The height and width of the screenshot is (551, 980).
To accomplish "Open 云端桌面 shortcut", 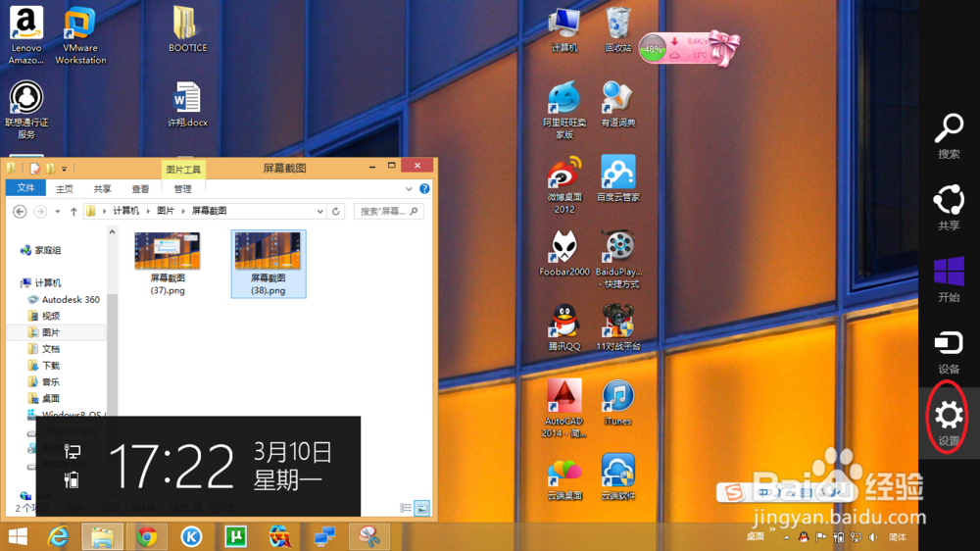I will click(x=564, y=477).
